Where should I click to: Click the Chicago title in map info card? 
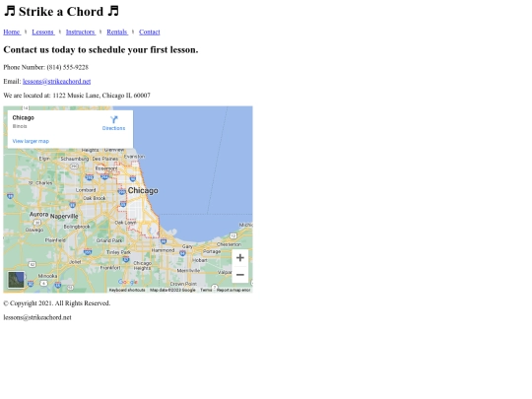point(23,118)
